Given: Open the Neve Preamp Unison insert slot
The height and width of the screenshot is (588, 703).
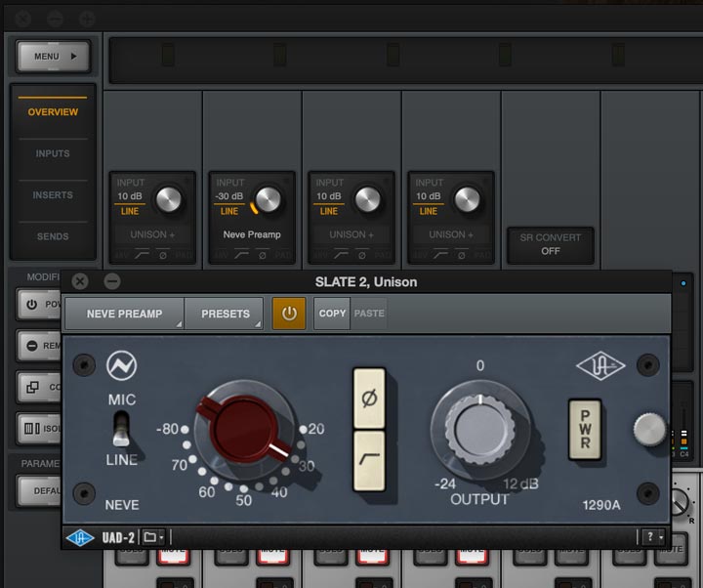Looking at the screenshot, I should pos(252,234).
